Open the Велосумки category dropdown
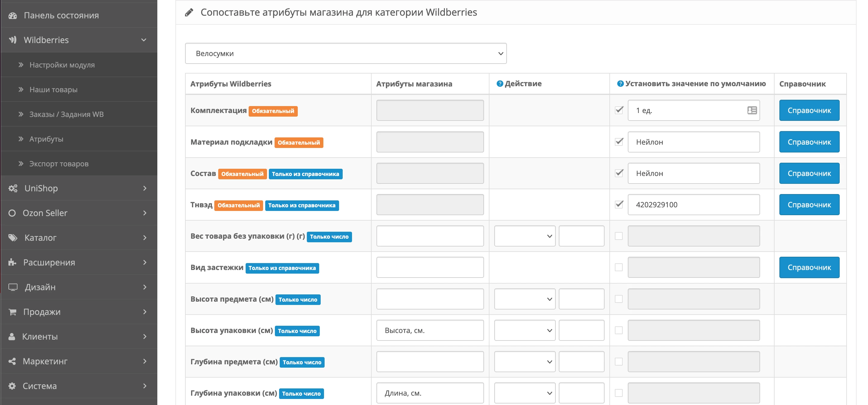 tap(346, 53)
